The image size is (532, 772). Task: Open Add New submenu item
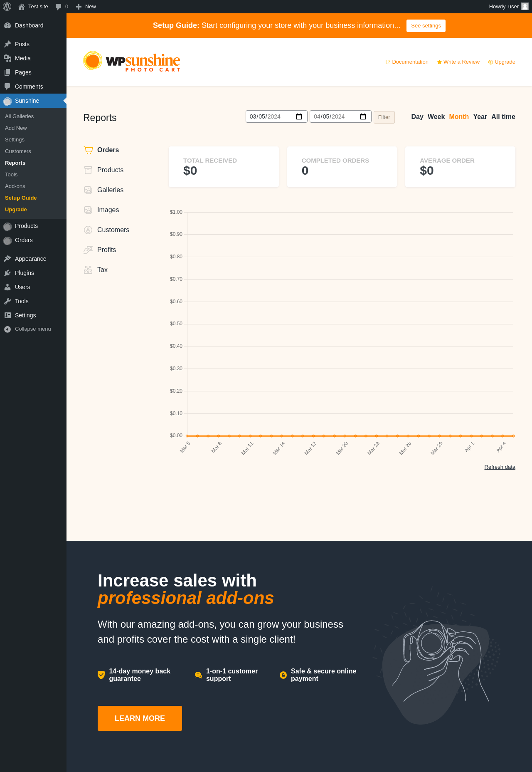coord(33,128)
